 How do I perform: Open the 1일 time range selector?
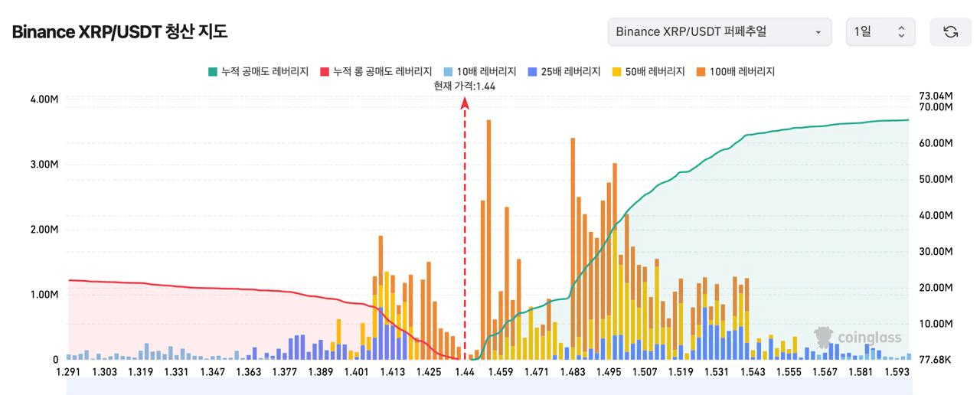pos(880,32)
